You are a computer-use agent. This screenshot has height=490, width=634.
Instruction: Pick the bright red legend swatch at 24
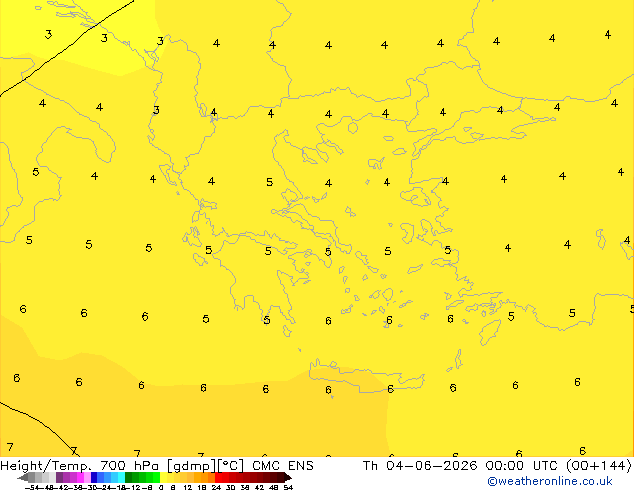[x=218, y=477]
